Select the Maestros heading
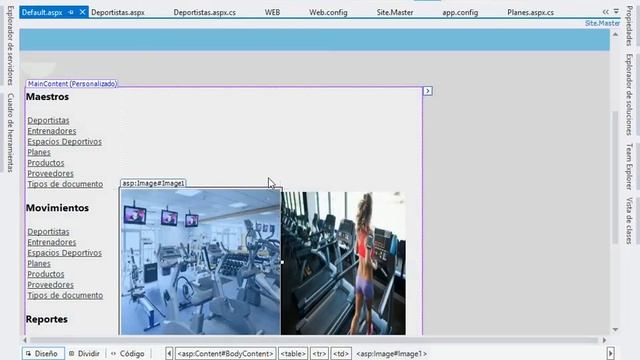This screenshot has width=640, height=360. pyautogui.click(x=47, y=97)
